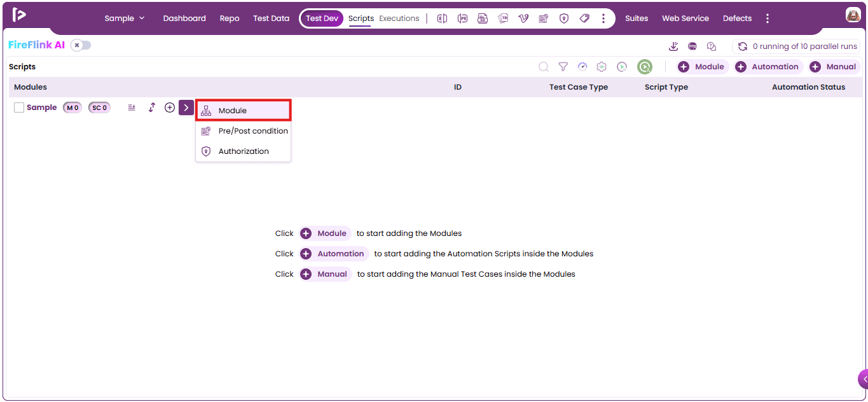The height and width of the screenshot is (402, 868).
Task: Choose Module from the dropdown menu
Action: click(x=244, y=110)
